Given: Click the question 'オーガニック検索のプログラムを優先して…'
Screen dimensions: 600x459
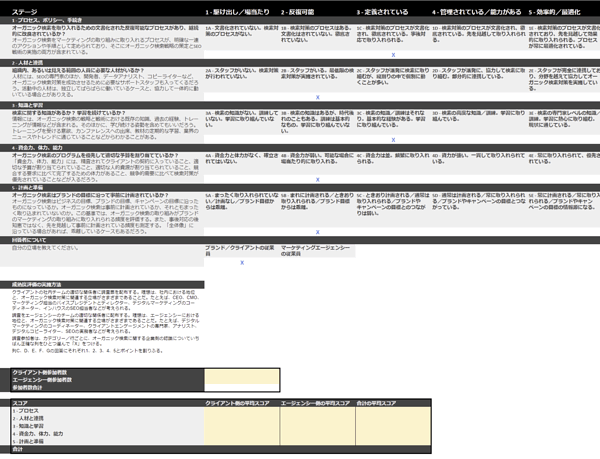Looking at the screenshot, I should [x=95, y=156].
